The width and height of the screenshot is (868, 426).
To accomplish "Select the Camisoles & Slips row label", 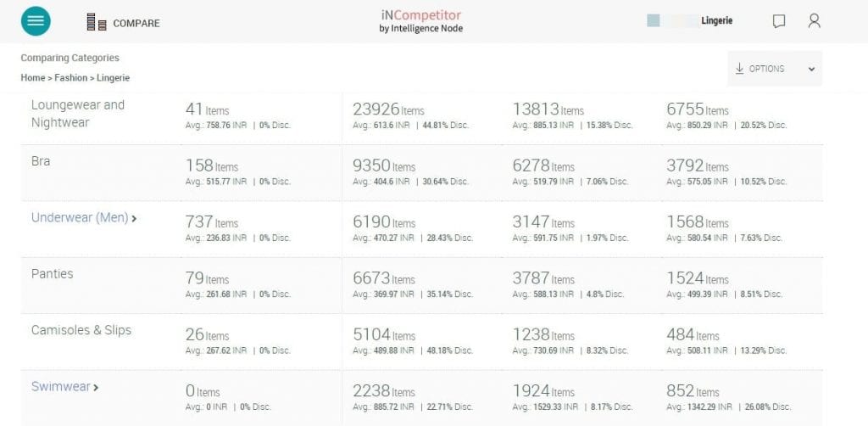I will (81, 330).
